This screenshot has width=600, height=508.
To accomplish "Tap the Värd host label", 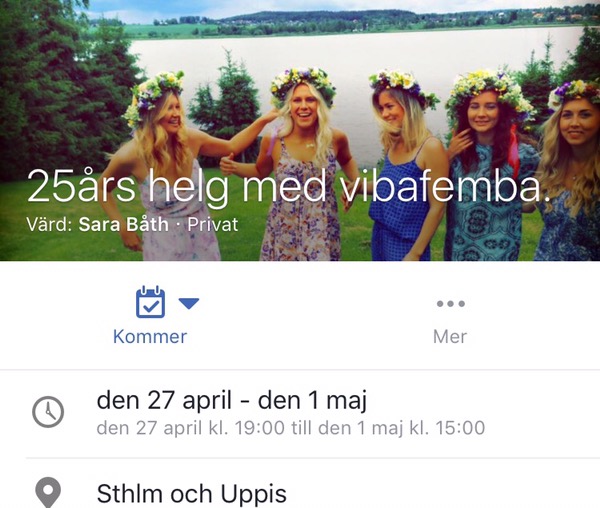I will 49,225.
